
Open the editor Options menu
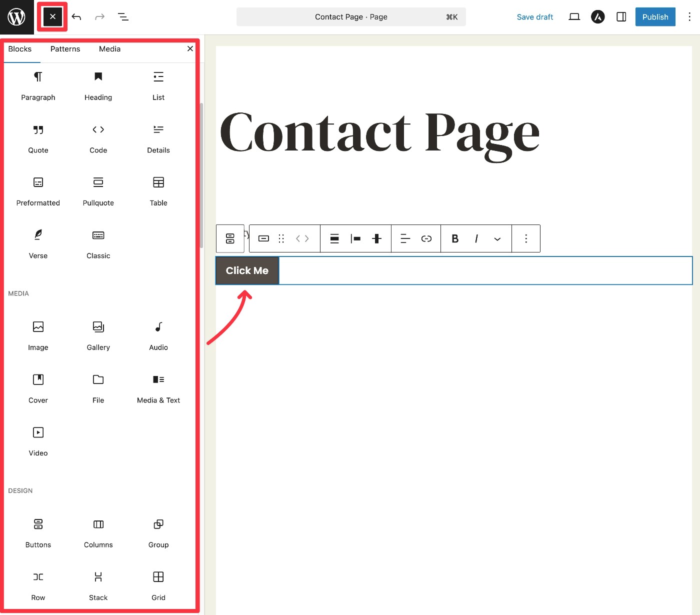pos(689,17)
